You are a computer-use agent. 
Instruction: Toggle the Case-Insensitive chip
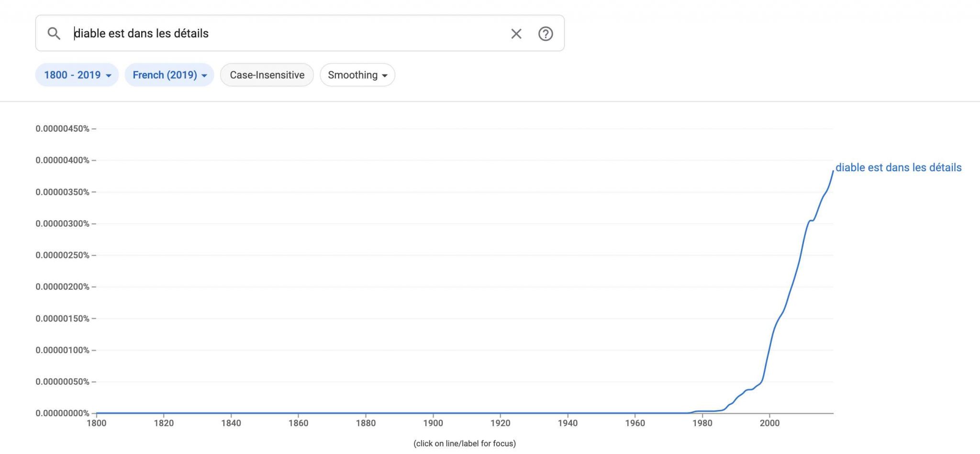(267, 75)
